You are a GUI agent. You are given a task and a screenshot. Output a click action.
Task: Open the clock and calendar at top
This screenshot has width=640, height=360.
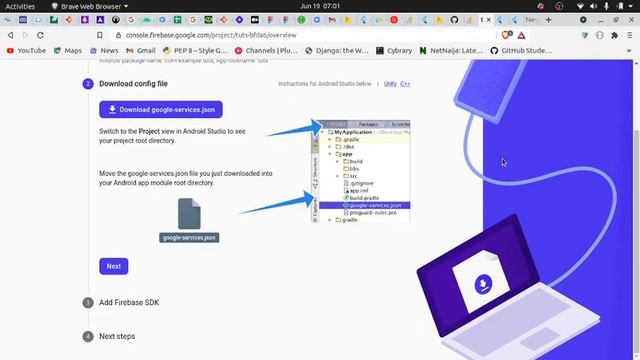pyautogui.click(x=320, y=6)
